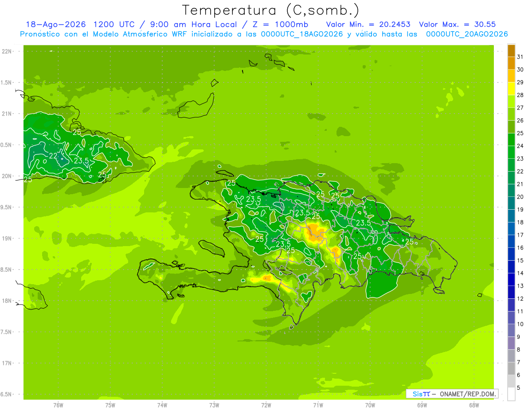Click the "21N" latitude axis label
The width and height of the screenshot is (532, 411).
[x=7, y=114]
